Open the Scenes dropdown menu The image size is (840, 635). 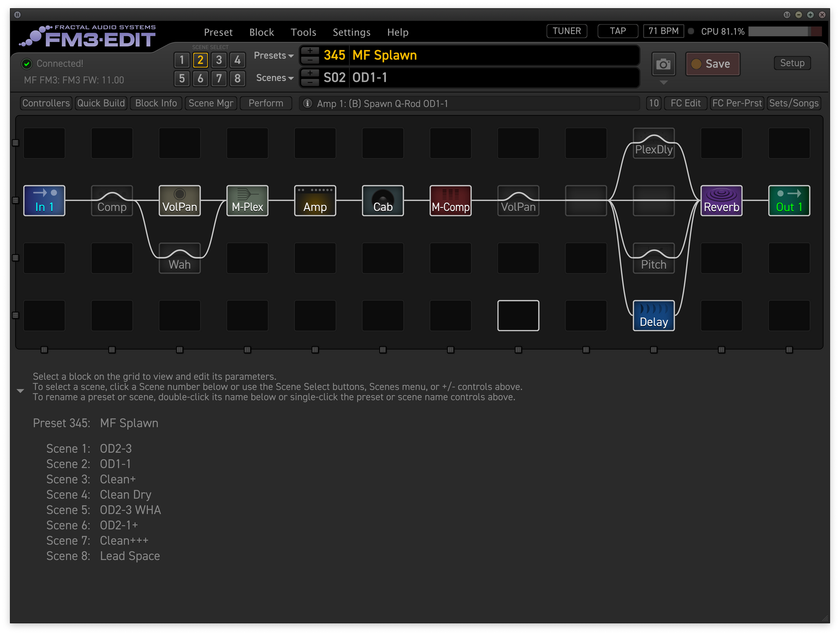tap(275, 78)
